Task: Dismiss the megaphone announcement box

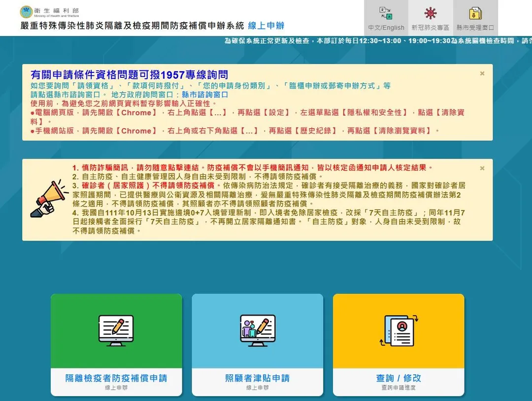Action: coord(482,168)
